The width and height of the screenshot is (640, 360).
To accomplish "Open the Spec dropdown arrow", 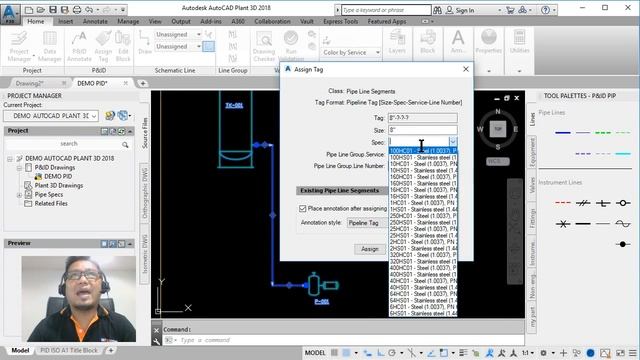I will [x=453, y=142].
